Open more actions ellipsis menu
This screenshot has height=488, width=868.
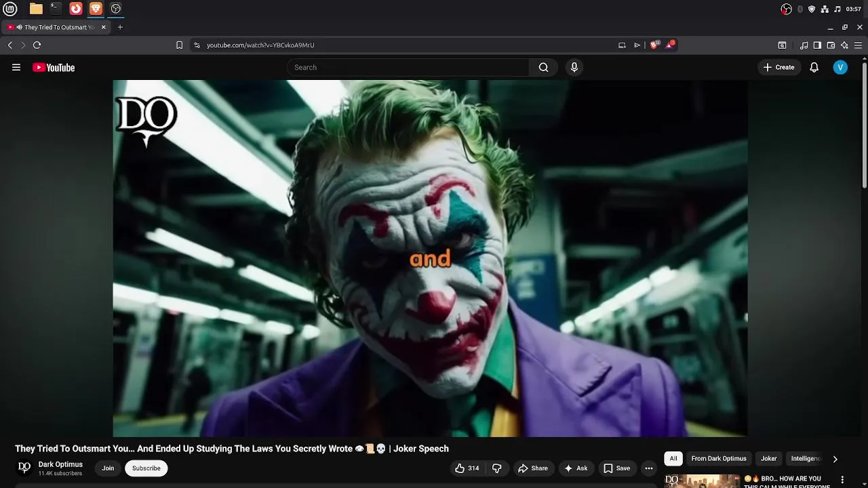[x=649, y=468]
